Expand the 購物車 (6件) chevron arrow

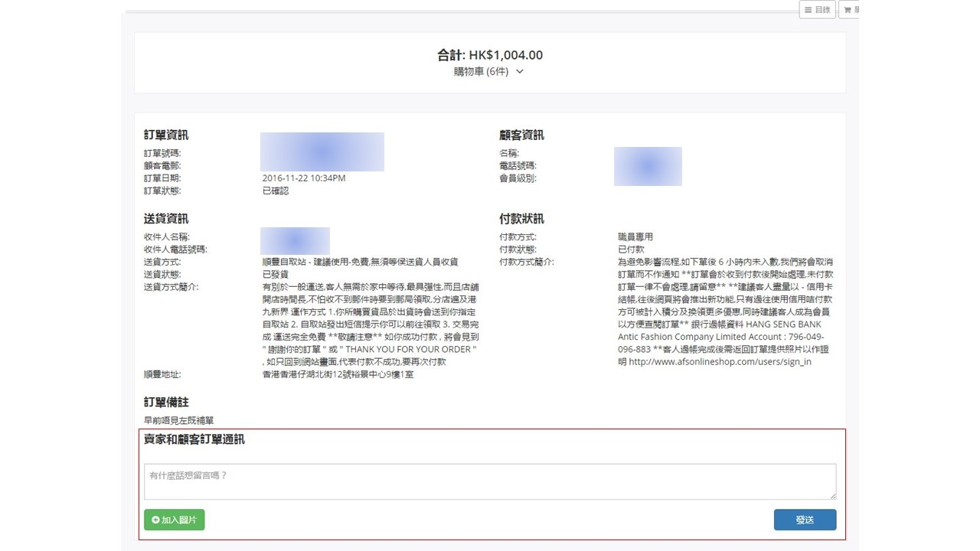520,72
